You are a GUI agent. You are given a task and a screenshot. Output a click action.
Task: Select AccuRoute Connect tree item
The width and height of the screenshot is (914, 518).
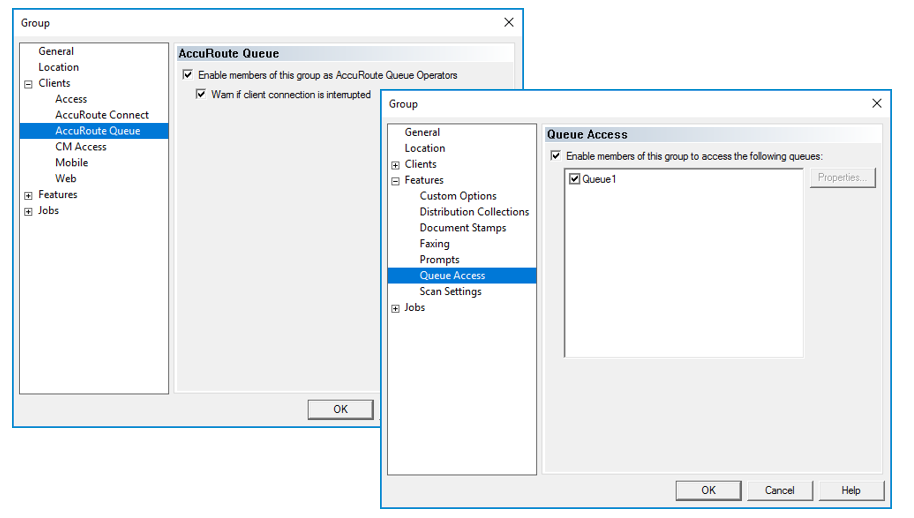click(x=102, y=115)
